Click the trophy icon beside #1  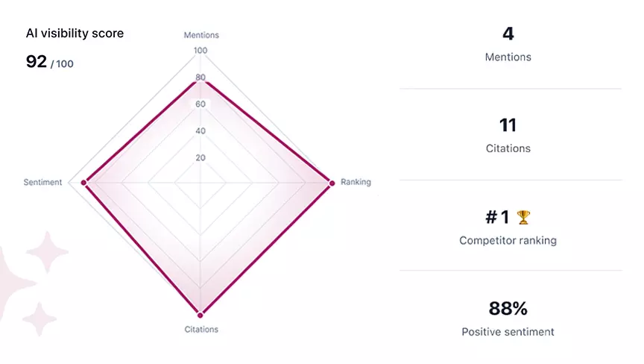click(524, 217)
